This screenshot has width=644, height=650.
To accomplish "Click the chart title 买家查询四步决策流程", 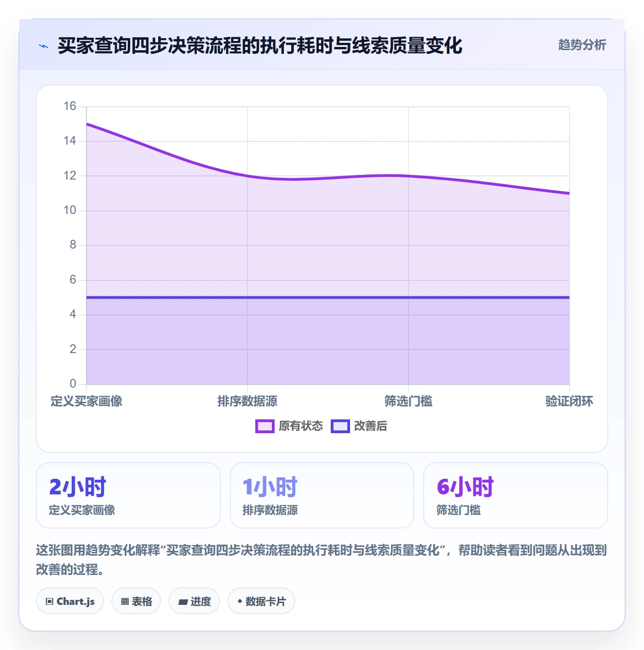I will point(260,46).
